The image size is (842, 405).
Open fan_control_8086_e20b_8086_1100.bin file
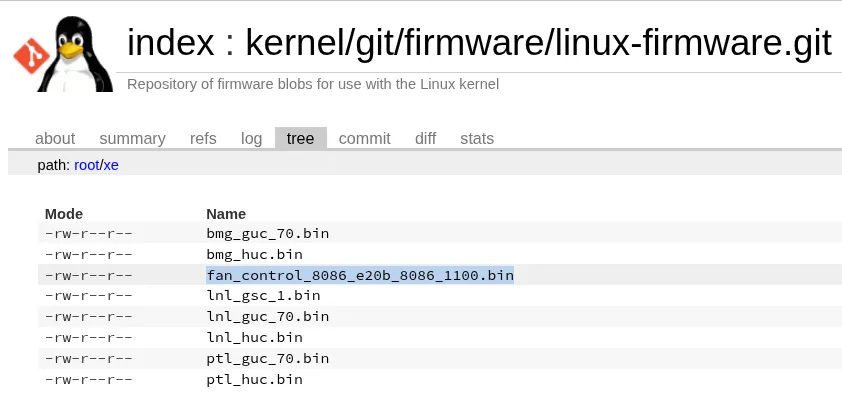click(360, 276)
